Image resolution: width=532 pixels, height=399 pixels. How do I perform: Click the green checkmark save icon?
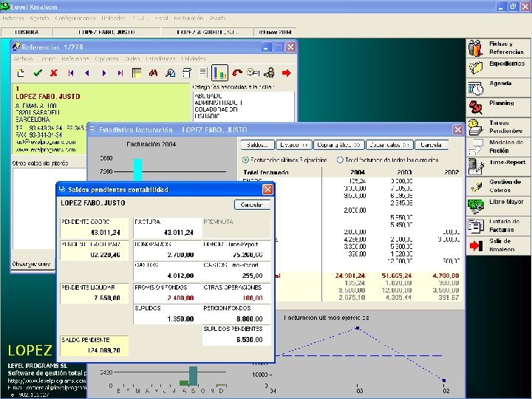(38, 72)
